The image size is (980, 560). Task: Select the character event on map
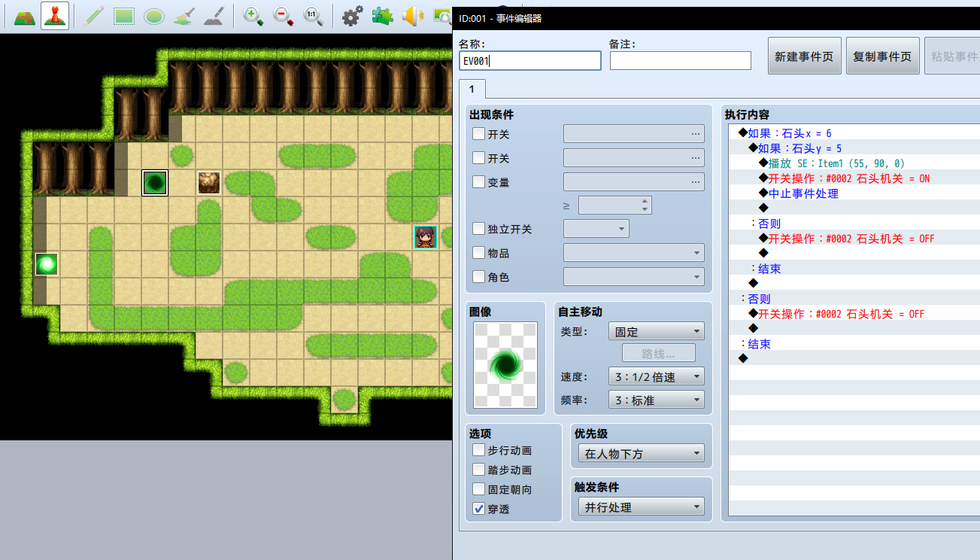pos(426,236)
